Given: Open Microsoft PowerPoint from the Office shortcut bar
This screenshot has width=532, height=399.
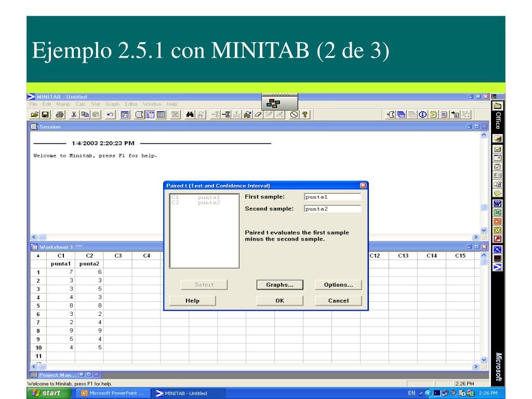Looking at the screenshot, I should 497,221.
